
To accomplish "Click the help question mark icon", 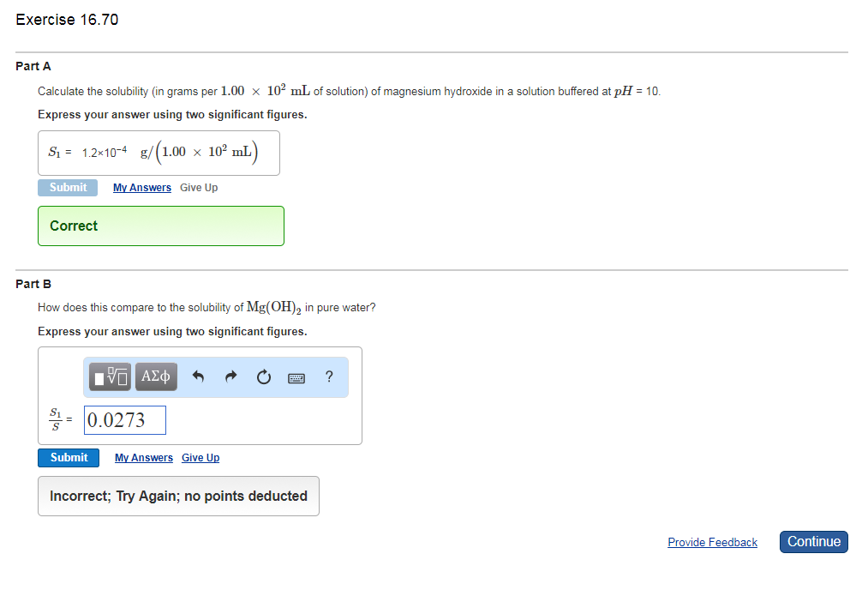I will [x=328, y=377].
